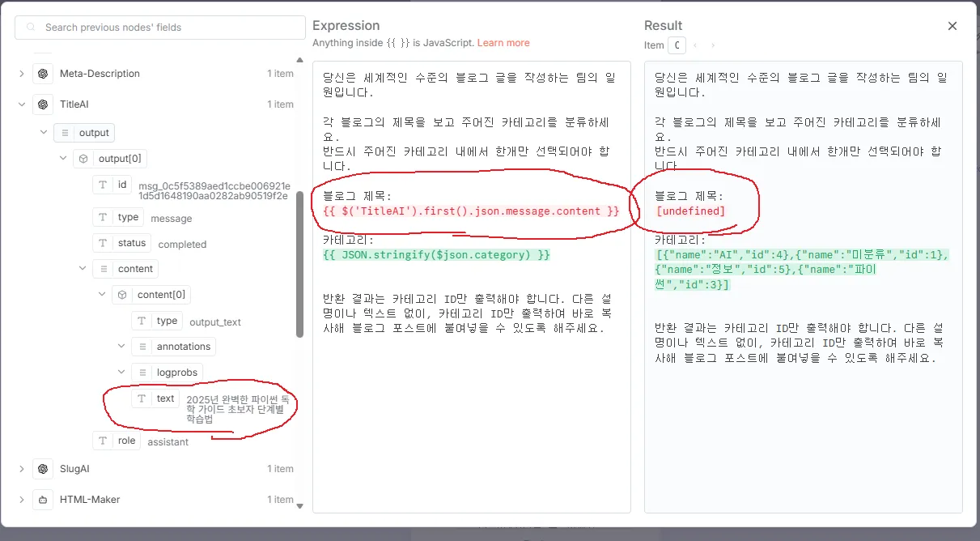Screen dimensions: 980x541
Task: Click the next item arrow in the Result header
Action: pos(711,45)
